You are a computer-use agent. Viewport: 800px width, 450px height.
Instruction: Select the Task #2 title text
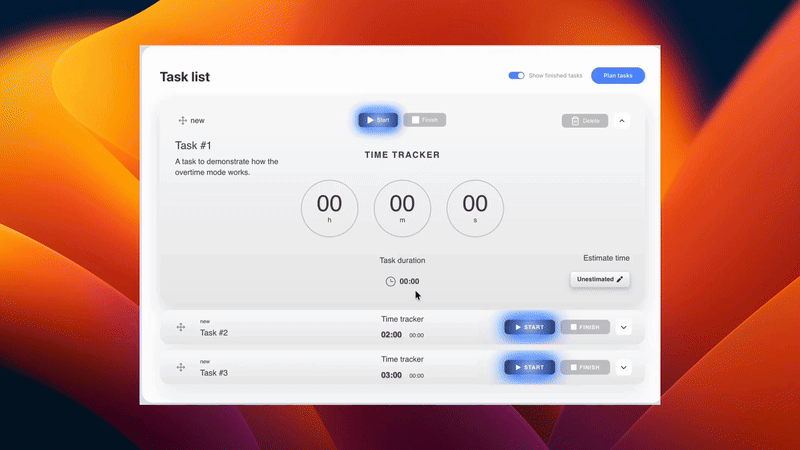tap(215, 333)
